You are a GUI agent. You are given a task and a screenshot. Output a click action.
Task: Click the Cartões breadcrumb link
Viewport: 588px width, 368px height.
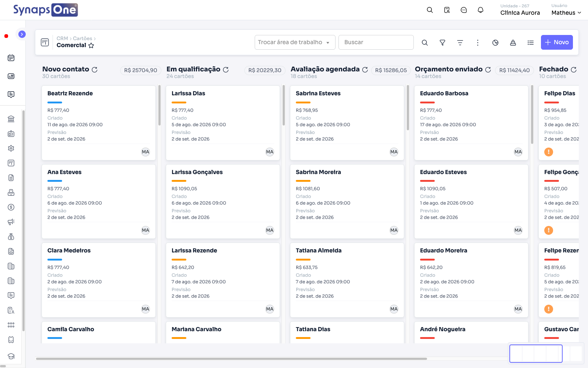click(x=82, y=38)
